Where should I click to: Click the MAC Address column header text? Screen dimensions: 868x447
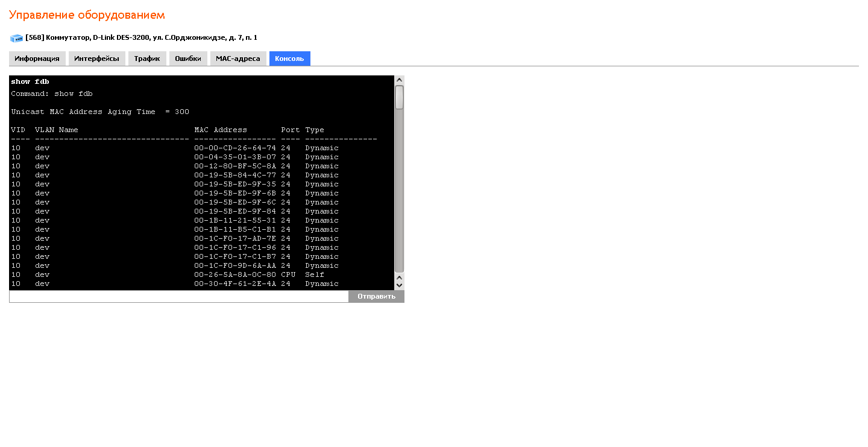tap(221, 130)
